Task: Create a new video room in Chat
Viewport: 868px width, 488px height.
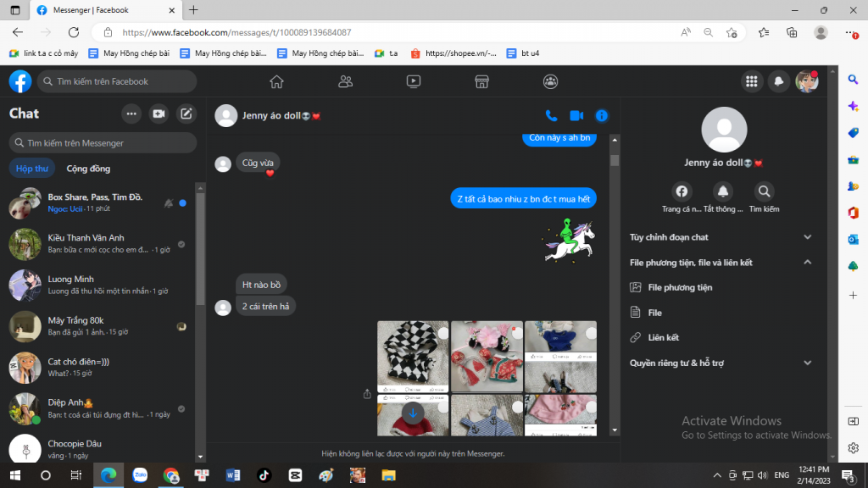Action: [x=159, y=114]
